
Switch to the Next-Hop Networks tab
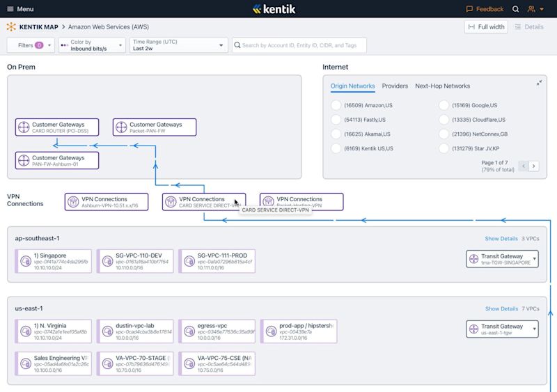tap(442, 86)
